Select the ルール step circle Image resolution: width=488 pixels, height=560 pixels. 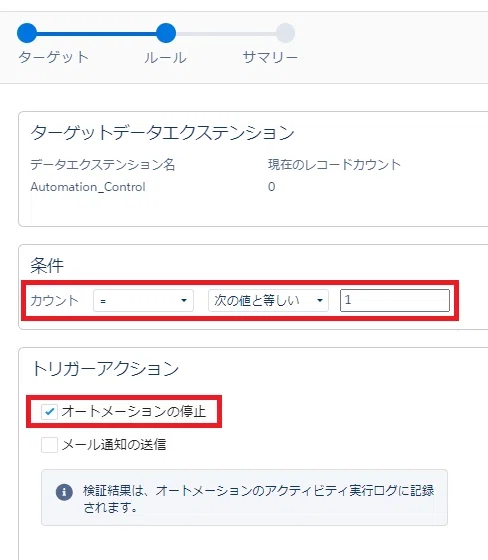coord(166,33)
